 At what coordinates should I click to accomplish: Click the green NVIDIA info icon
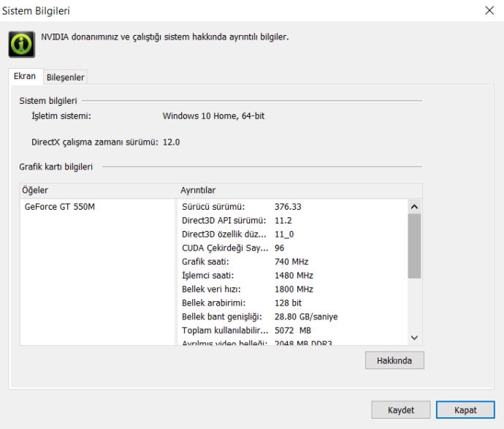click(x=21, y=45)
